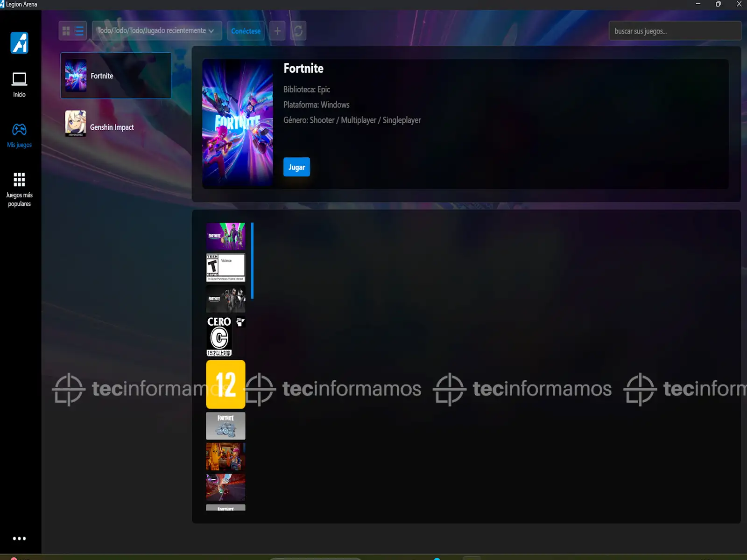This screenshot has width=747, height=560.
Task: Add a game with the plus button
Action: [x=277, y=31]
